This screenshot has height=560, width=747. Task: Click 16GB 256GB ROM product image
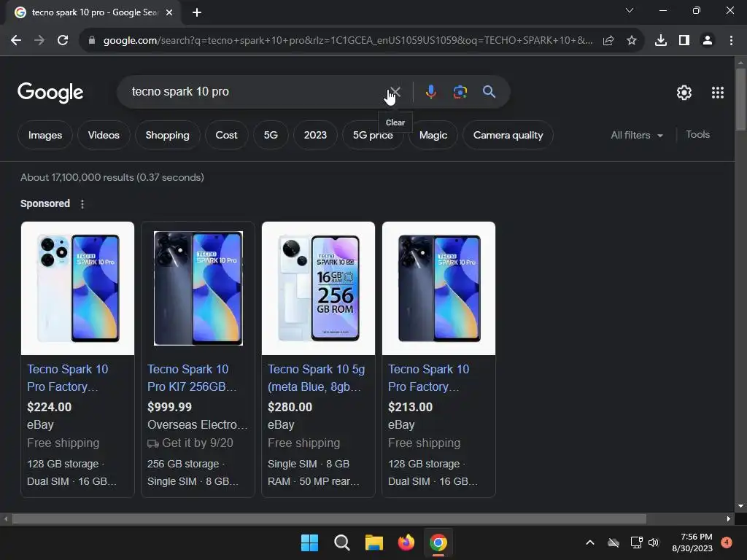click(318, 288)
